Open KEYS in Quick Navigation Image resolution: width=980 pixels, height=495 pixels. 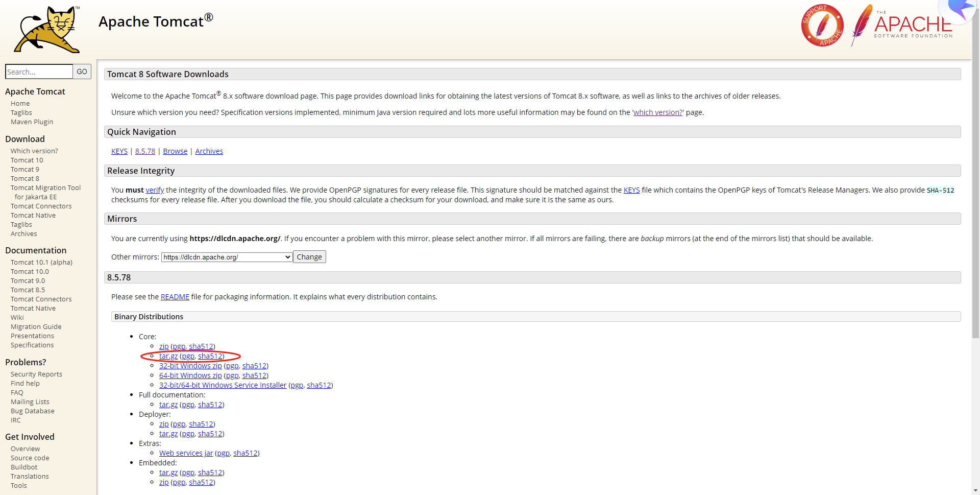click(119, 151)
